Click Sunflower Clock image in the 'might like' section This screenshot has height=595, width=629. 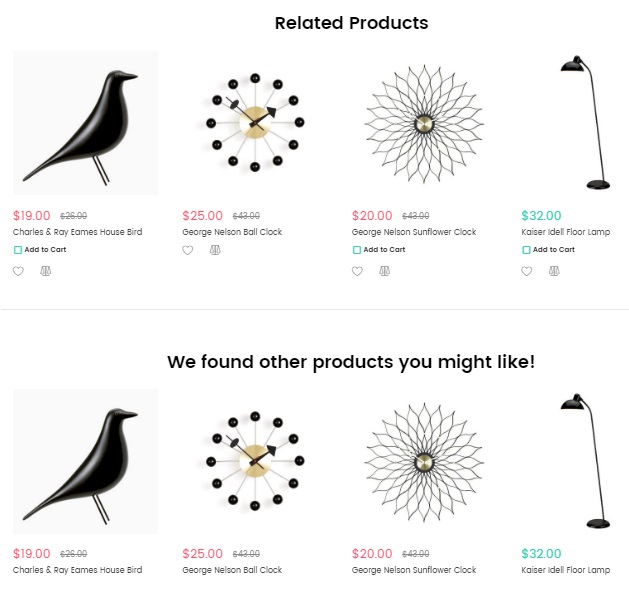pos(424,461)
